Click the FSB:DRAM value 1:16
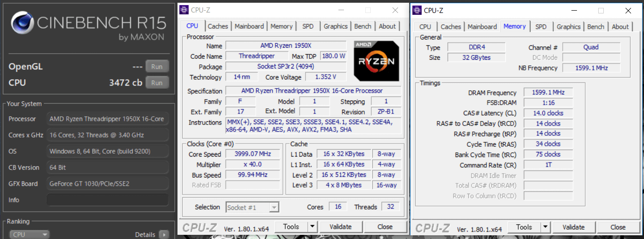Screen dimensions: 644x239 point(548,103)
